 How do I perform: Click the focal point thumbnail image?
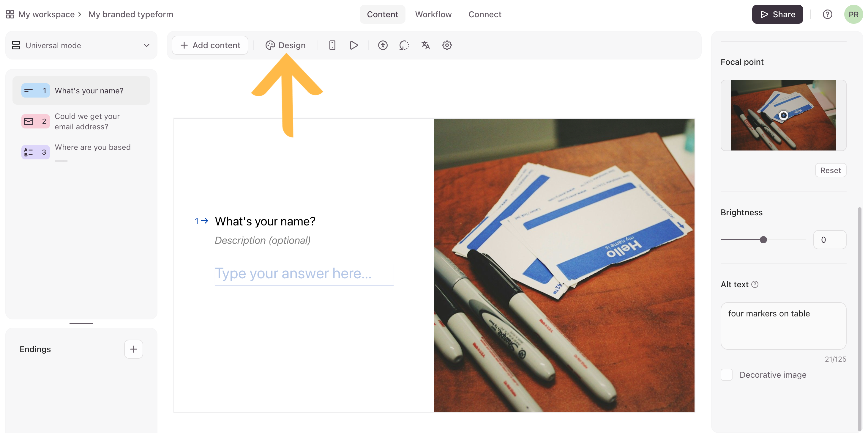783,115
